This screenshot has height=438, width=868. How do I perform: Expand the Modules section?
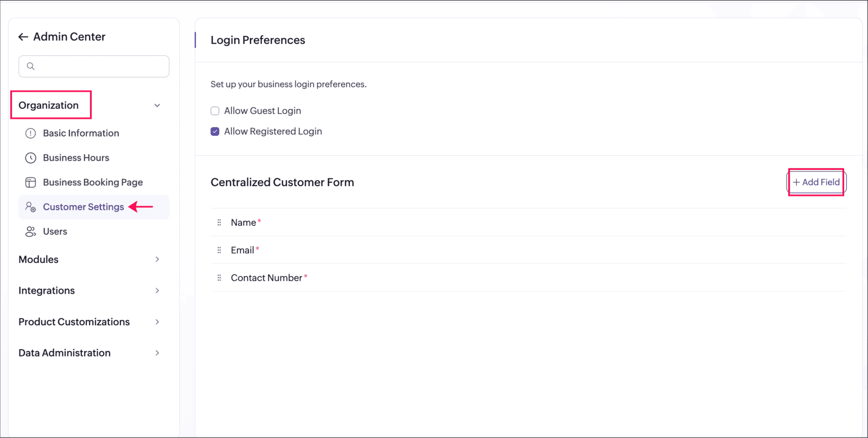pos(157,259)
